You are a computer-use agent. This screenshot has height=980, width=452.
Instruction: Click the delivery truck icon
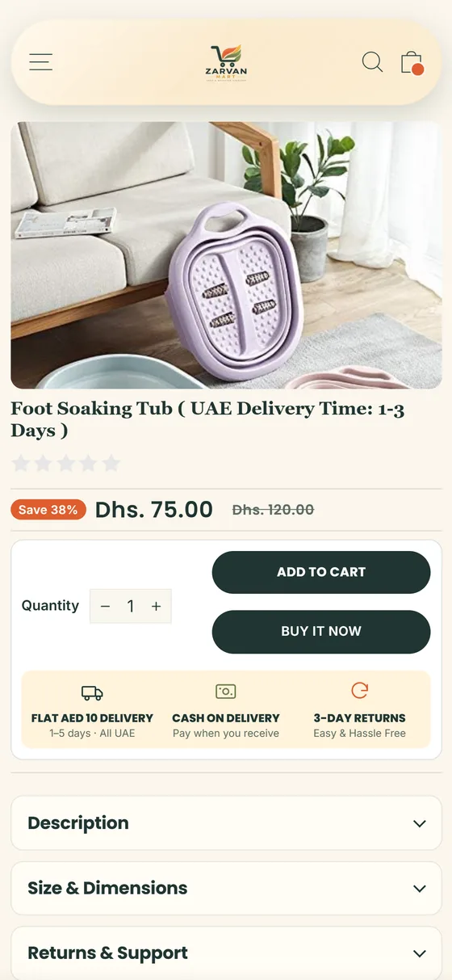click(x=92, y=692)
